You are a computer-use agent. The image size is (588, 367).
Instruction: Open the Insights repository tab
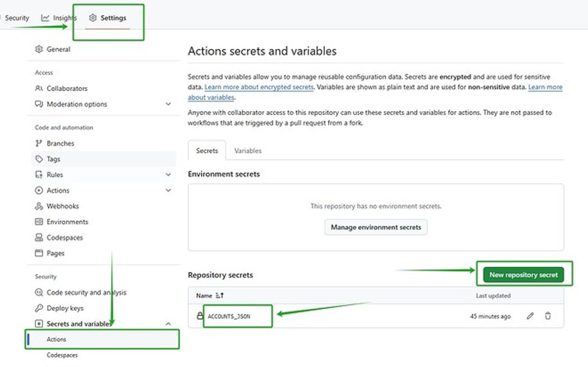point(60,18)
